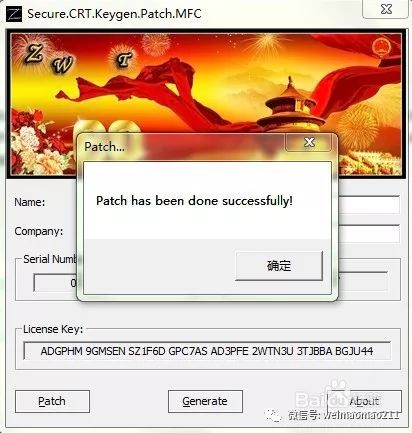Confirm the dialog with the 确定 button
Image resolution: width=412 pixels, height=433 pixels.
(279, 266)
